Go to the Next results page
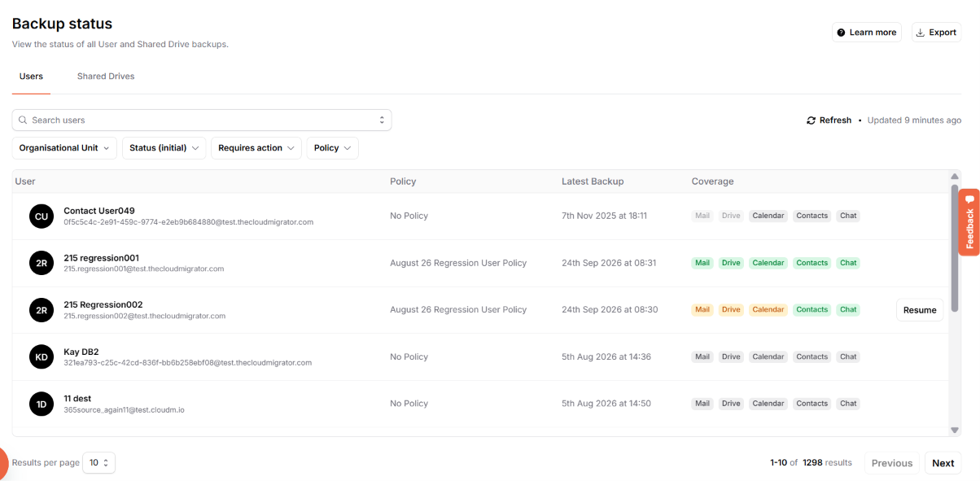 [943, 463]
